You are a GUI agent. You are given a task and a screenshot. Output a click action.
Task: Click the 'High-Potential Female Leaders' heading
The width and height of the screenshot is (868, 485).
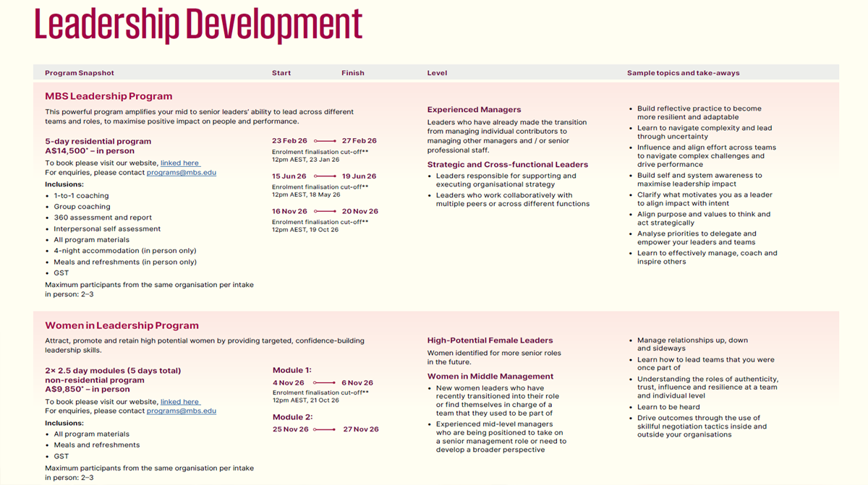[x=490, y=340]
